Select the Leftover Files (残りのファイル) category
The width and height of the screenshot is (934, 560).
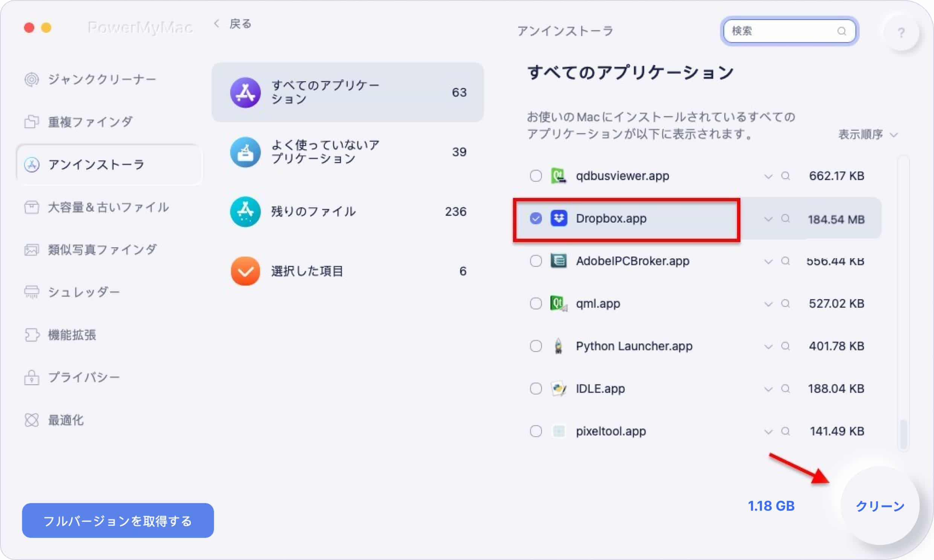pyautogui.click(x=348, y=212)
